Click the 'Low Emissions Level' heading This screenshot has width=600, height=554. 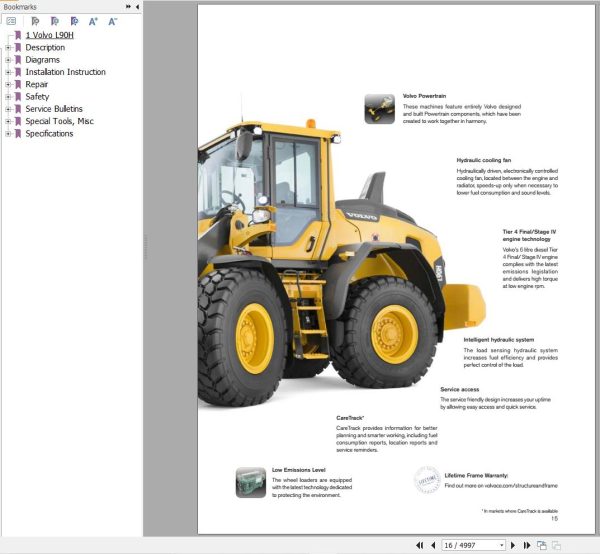298,470
